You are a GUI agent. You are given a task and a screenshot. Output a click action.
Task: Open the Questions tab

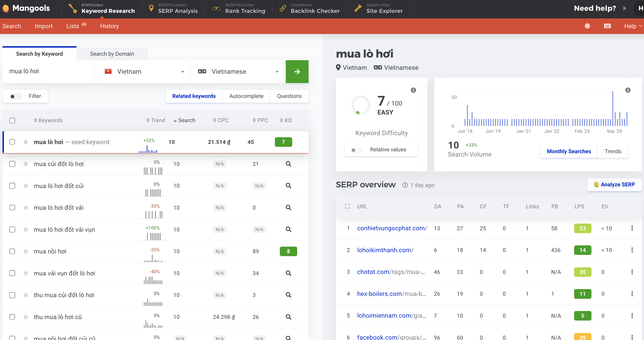(x=289, y=96)
